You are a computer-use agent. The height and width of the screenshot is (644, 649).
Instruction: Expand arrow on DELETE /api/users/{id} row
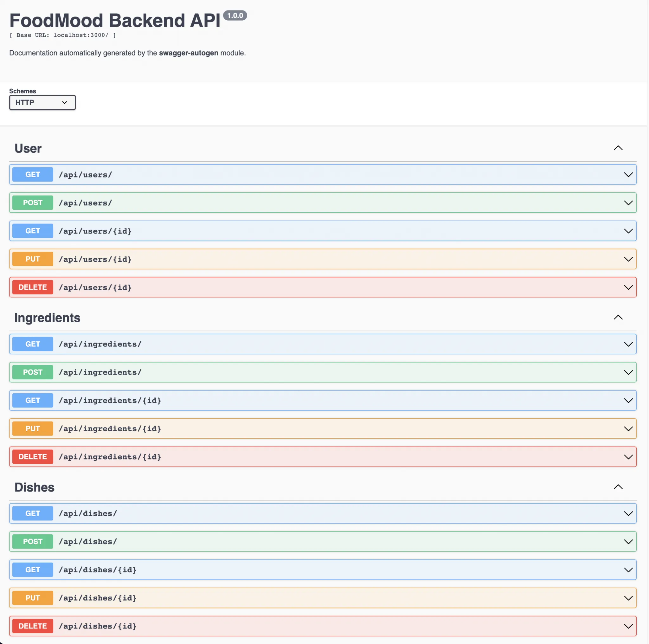click(628, 287)
